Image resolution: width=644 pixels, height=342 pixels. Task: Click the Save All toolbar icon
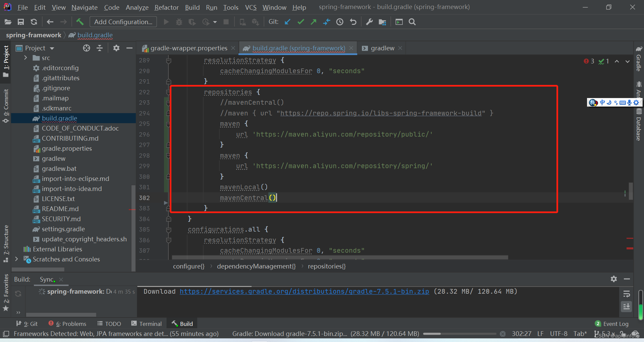[x=21, y=22]
